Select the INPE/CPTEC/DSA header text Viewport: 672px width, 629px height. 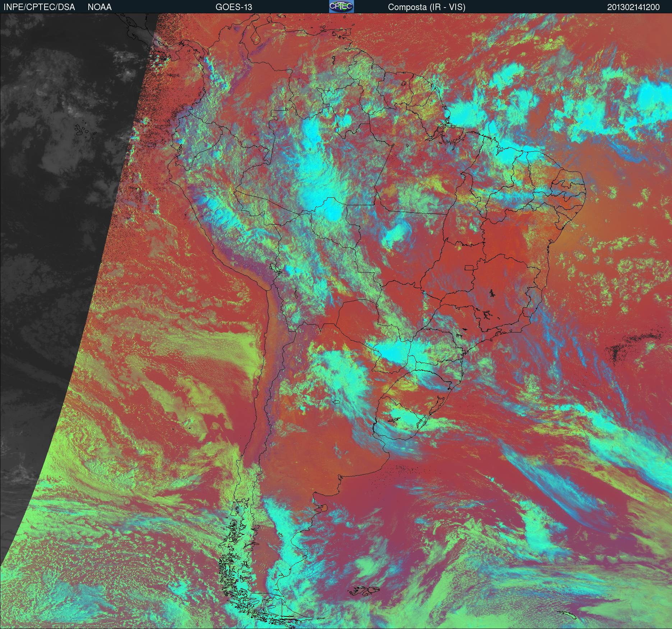coord(39,7)
